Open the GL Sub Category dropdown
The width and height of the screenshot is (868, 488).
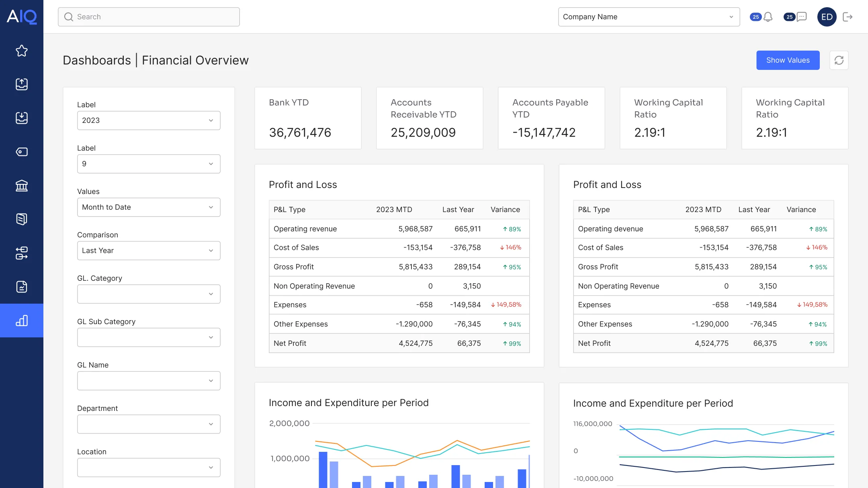(x=149, y=337)
